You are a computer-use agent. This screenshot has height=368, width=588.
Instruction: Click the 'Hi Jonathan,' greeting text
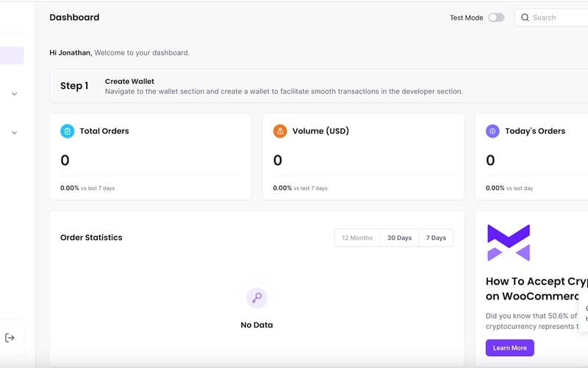pos(71,52)
